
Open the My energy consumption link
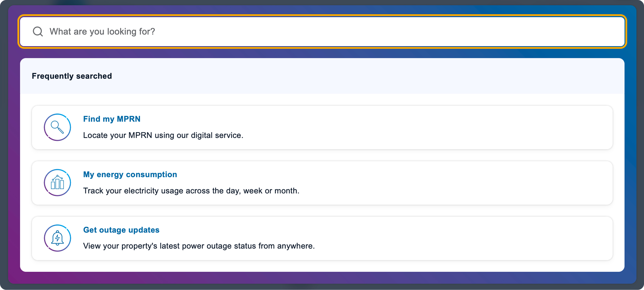click(130, 174)
